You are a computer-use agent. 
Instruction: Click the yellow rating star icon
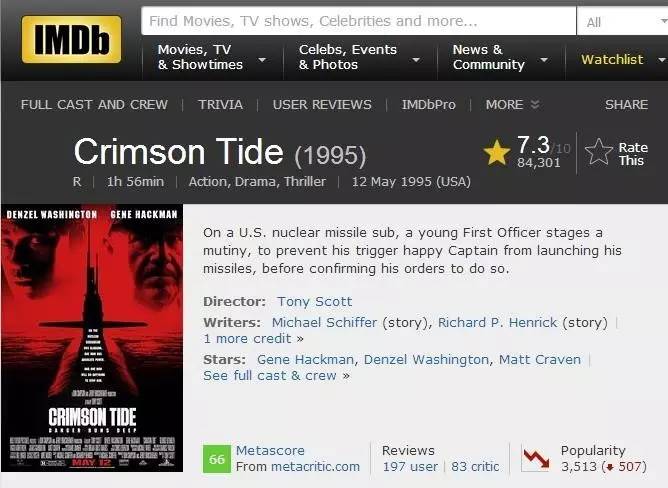click(x=497, y=152)
